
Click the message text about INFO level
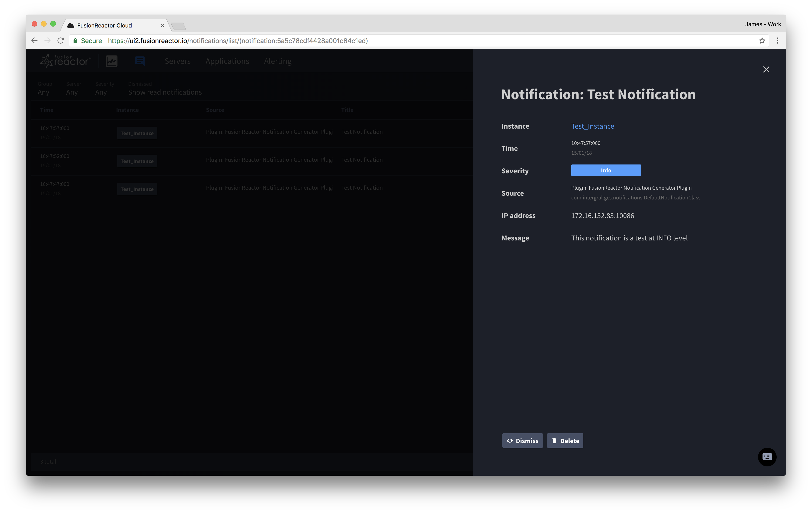629,238
